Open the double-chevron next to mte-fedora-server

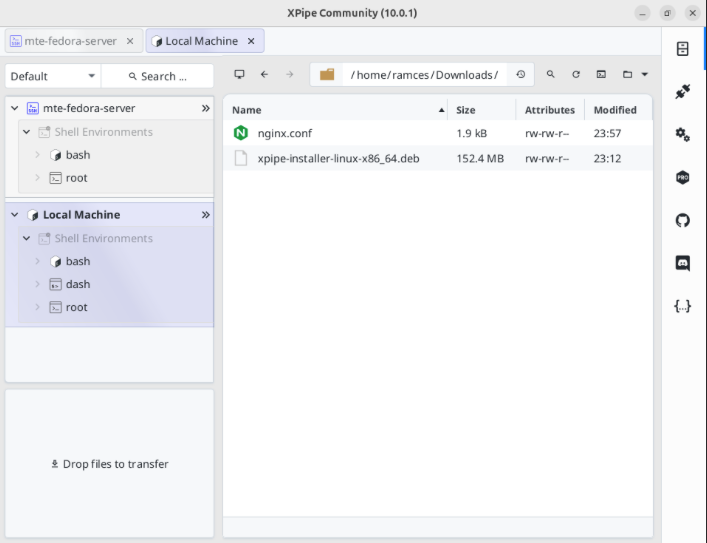coord(206,108)
